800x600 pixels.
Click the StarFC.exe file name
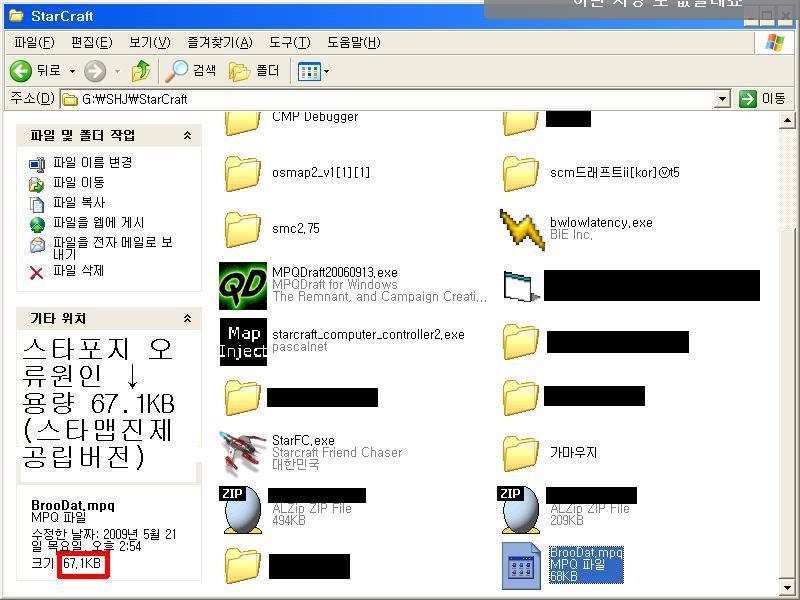(x=303, y=440)
